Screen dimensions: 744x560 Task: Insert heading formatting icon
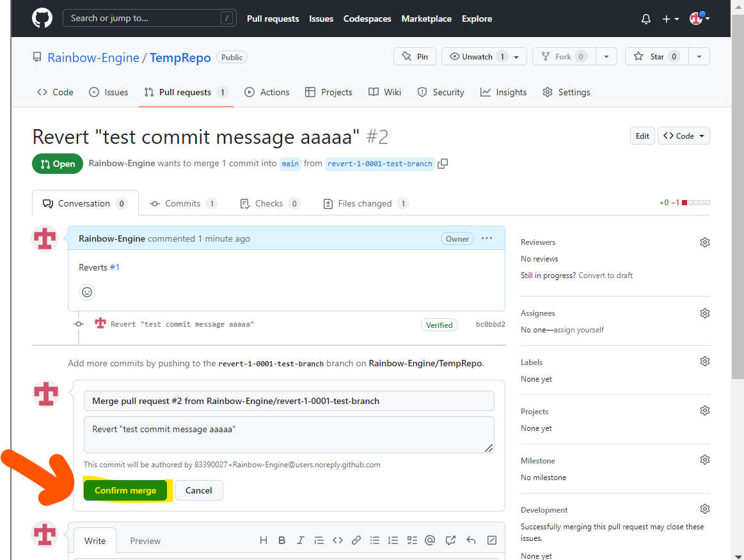pyautogui.click(x=264, y=540)
